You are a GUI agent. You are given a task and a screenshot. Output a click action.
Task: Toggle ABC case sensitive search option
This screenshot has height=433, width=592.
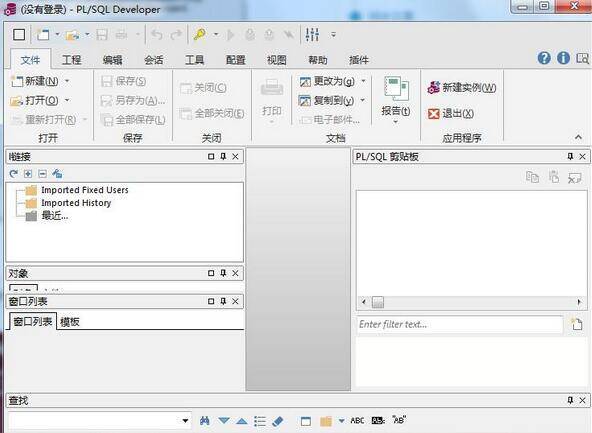[x=357, y=421]
